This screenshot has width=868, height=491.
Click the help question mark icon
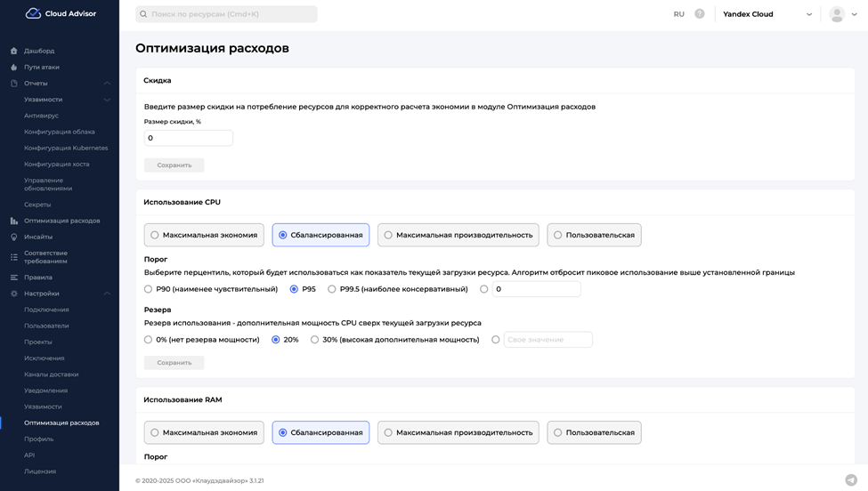700,14
